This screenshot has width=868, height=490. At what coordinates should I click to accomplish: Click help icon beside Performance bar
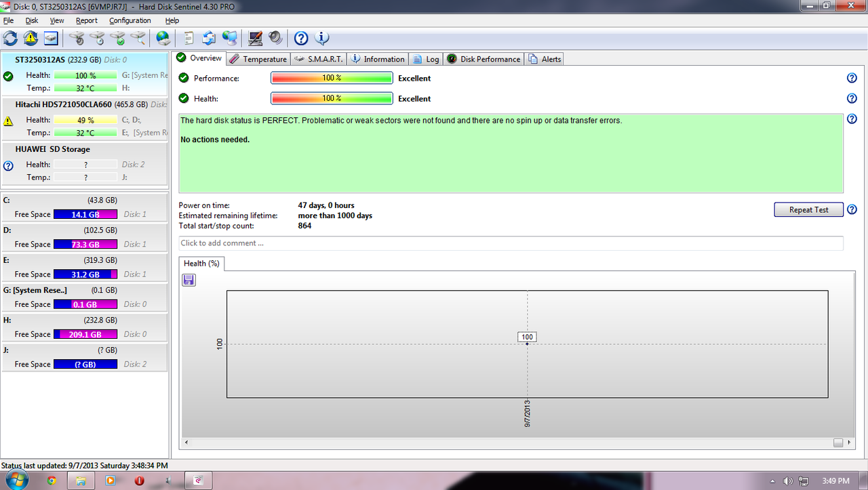[x=852, y=78]
